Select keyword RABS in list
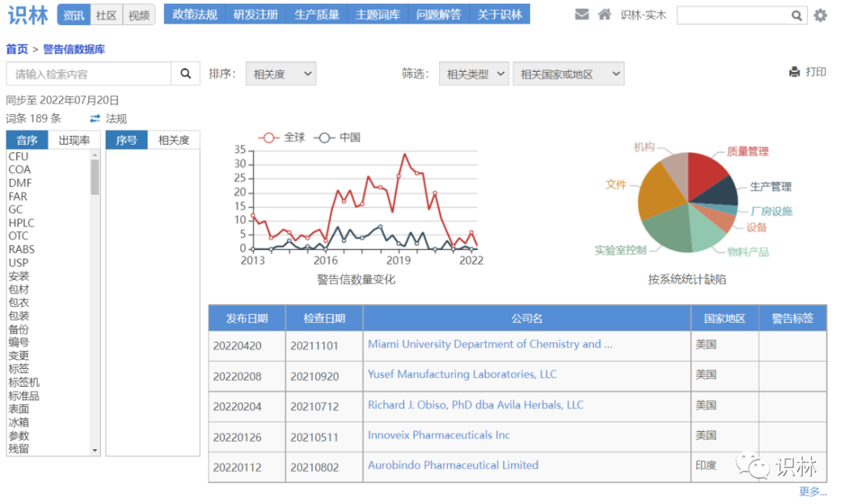 tap(22, 249)
